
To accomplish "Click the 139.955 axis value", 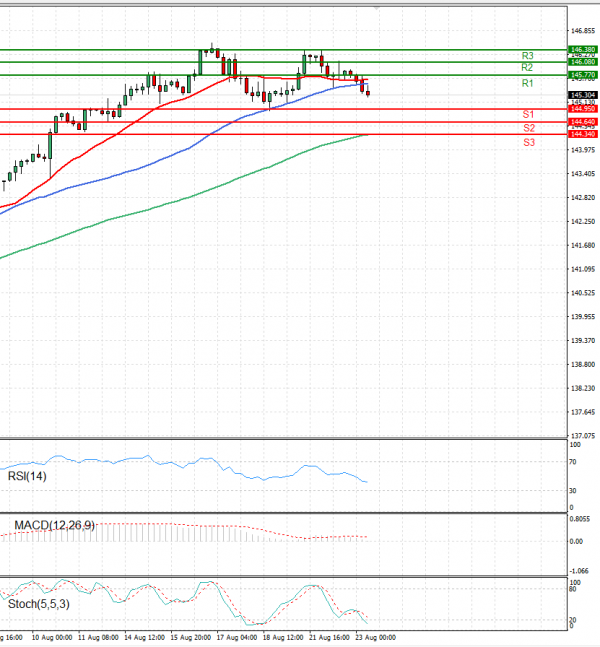I will (x=583, y=316).
